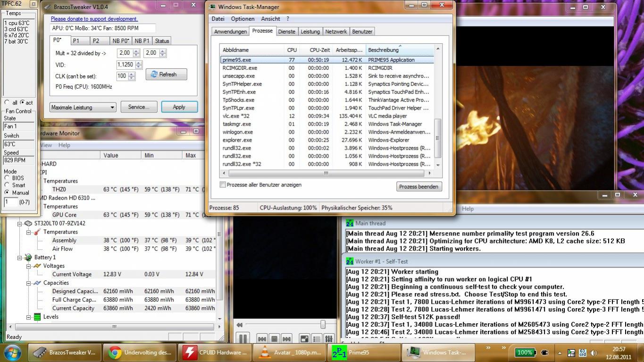Click Battery 1 plug icon
This screenshot has height=362, width=644.
[28, 257]
